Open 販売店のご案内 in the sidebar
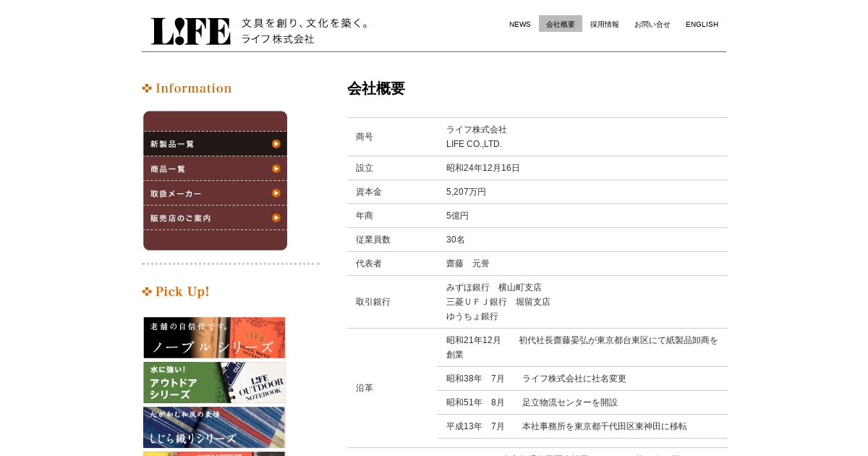 coord(215,218)
